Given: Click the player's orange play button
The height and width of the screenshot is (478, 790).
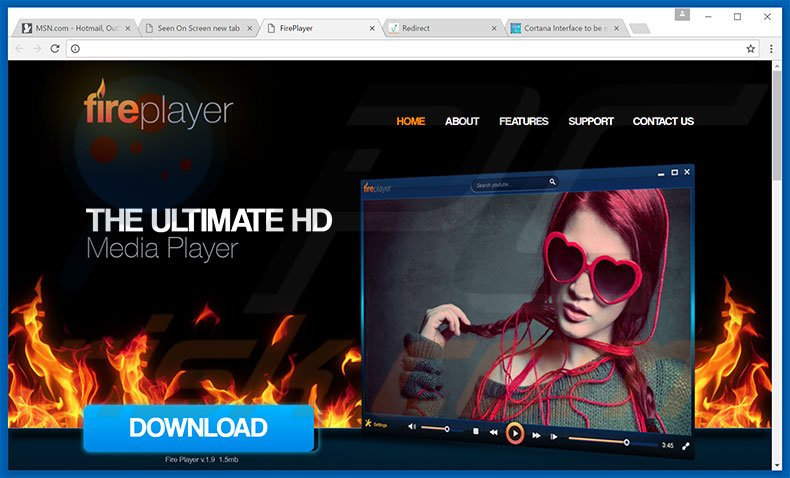Looking at the screenshot, I should pyautogui.click(x=514, y=433).
